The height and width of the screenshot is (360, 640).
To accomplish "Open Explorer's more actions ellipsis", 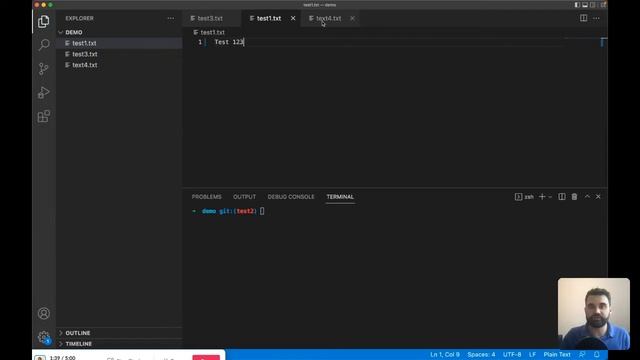I will [171, 18].
